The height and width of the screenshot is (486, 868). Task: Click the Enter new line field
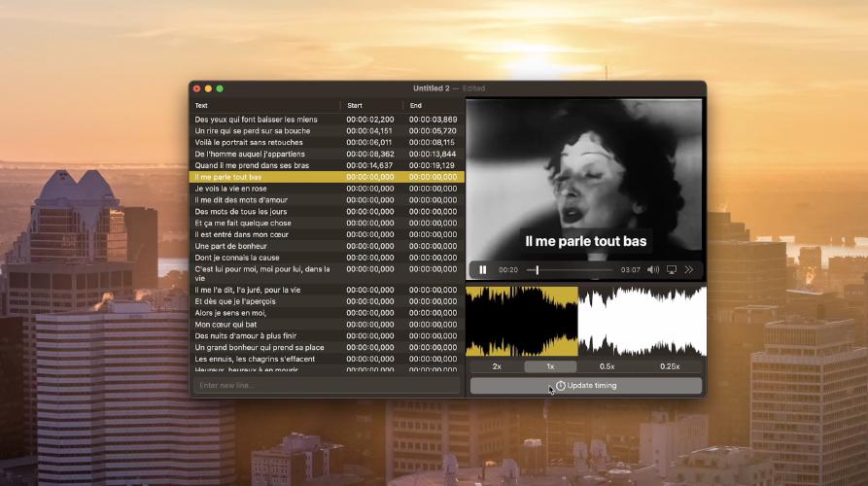[326, 386]
